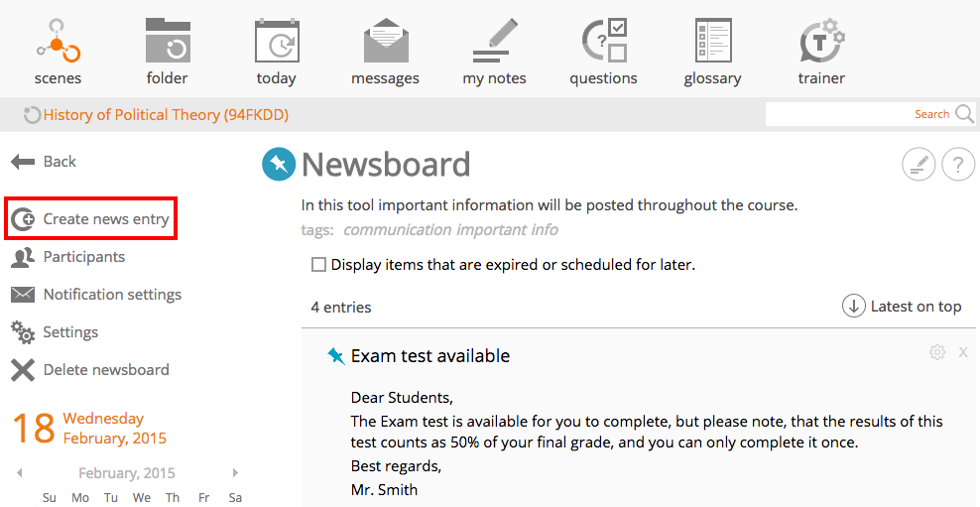Click the help question mark icon

pyautogui.click(x=958, y=165)
